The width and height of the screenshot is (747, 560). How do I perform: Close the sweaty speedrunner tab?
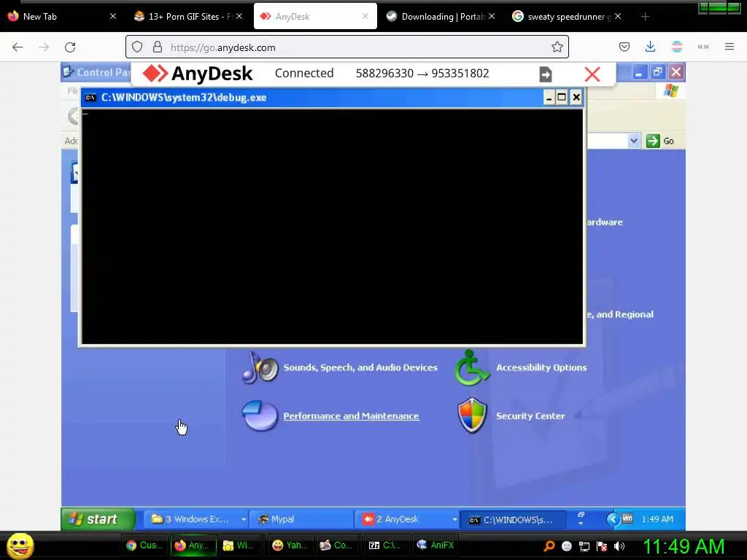(617, 16)
